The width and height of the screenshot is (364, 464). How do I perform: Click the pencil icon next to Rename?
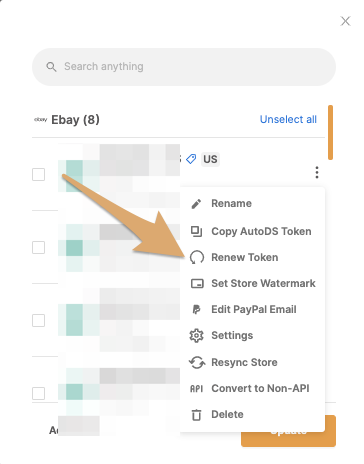(x=196, y=204)
